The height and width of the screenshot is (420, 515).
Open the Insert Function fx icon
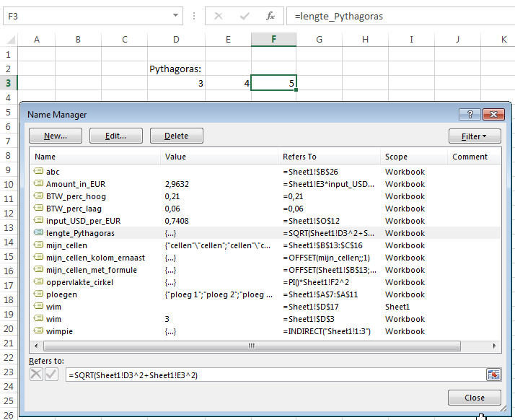[270, 16]
